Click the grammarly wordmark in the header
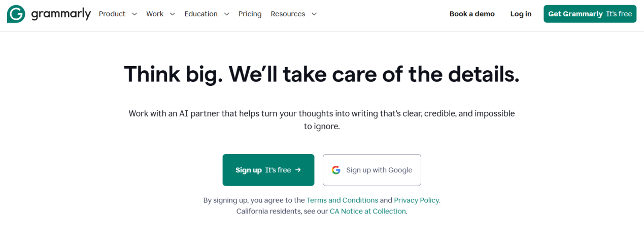This screenshot has width=644, height=241. click(61, 14)
